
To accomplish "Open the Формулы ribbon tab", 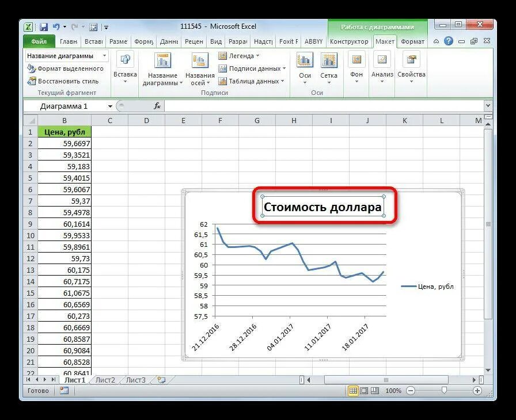I will click(x=143, y=42).
